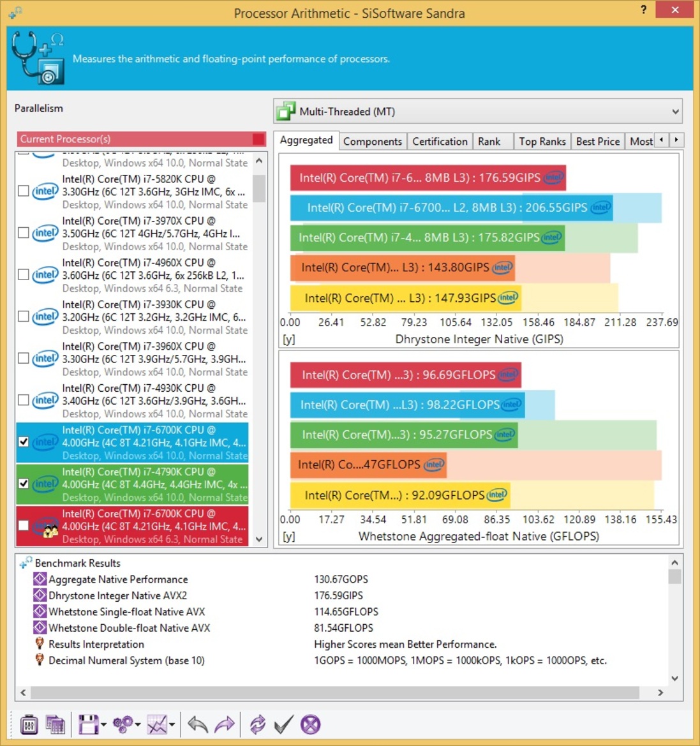Click the copy results icon beside the calculator icon
This screenshot has height=746, width=700.
(x=56, y=724)
